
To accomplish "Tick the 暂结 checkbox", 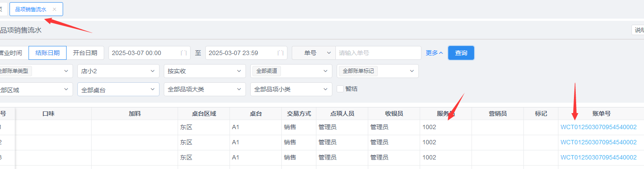I will pyautogui.click(x=340, y=89).
